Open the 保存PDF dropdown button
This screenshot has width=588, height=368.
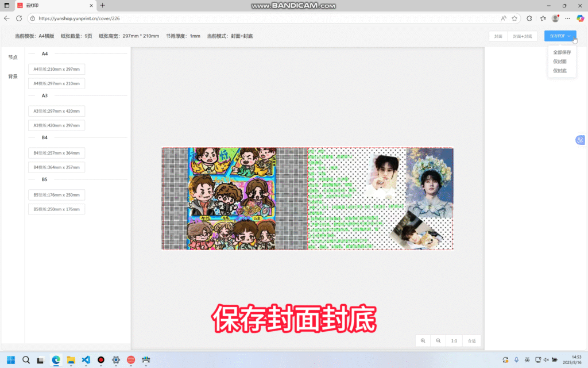(560, 36)
